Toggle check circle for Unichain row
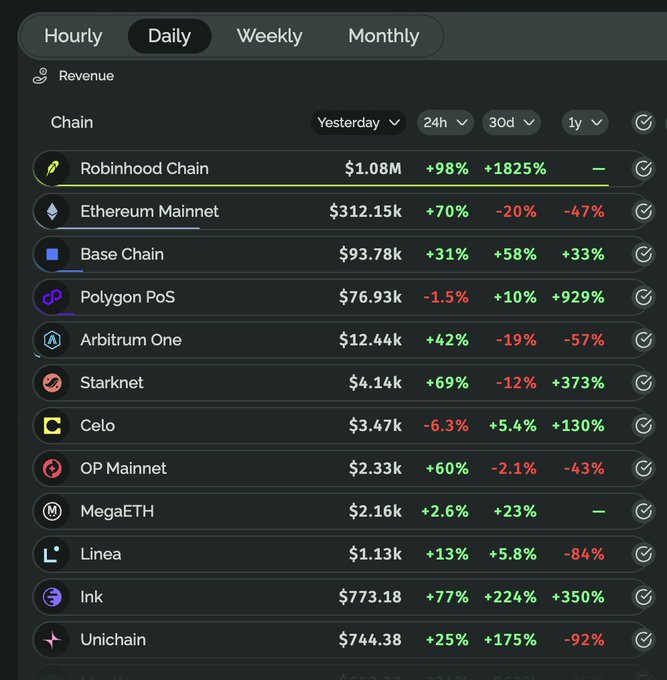This screenshot has height=680, width=667. (643, 640)
